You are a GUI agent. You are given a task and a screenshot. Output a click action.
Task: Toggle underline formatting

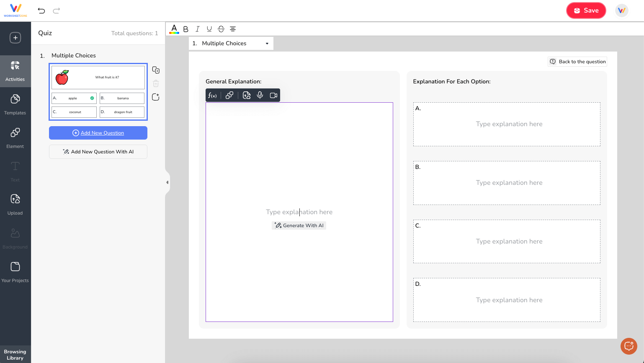(209, 29)
